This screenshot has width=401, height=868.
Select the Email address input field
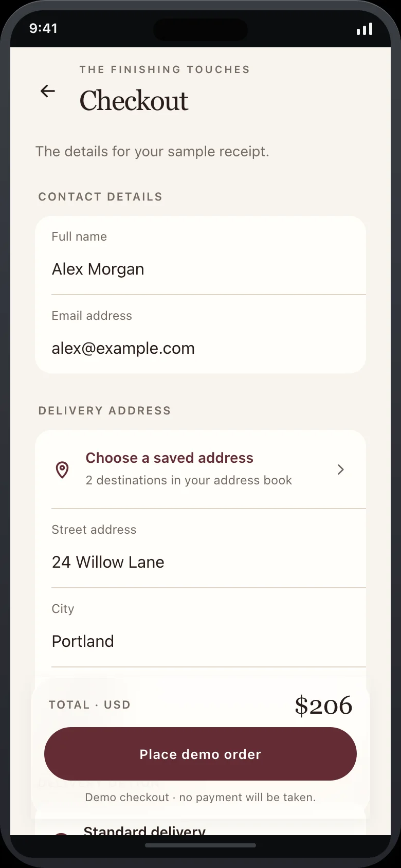tap(200, 334)
